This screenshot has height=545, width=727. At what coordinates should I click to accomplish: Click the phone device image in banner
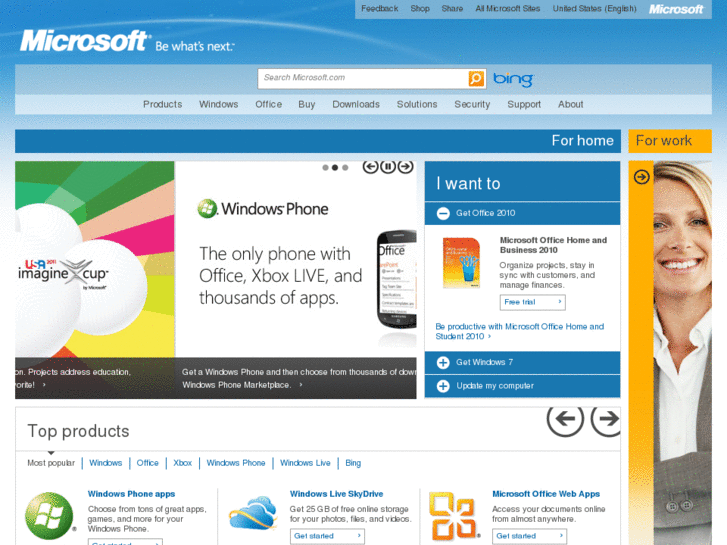pos(396,279)
